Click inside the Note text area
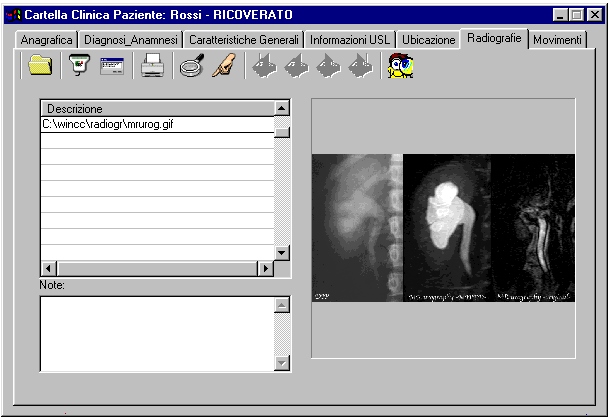The image size is (610, 420). point(157,334)
